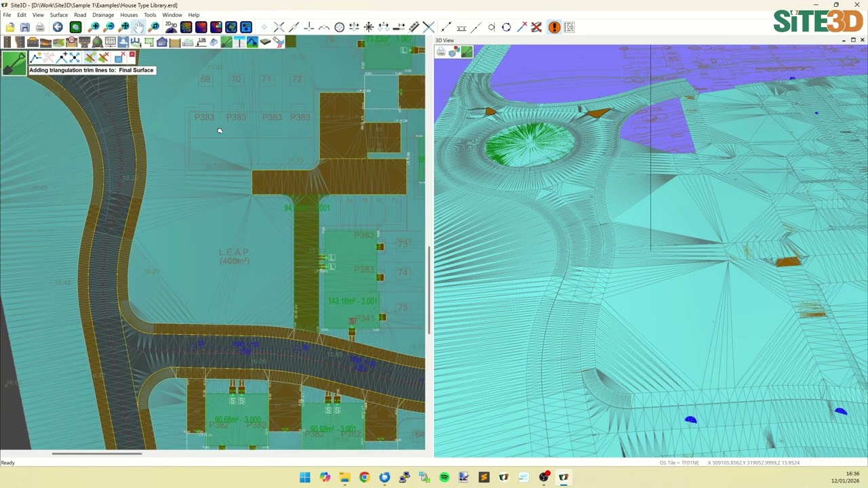Open a file with the folder icon
The image size is (868, 488).
point(10,27)
